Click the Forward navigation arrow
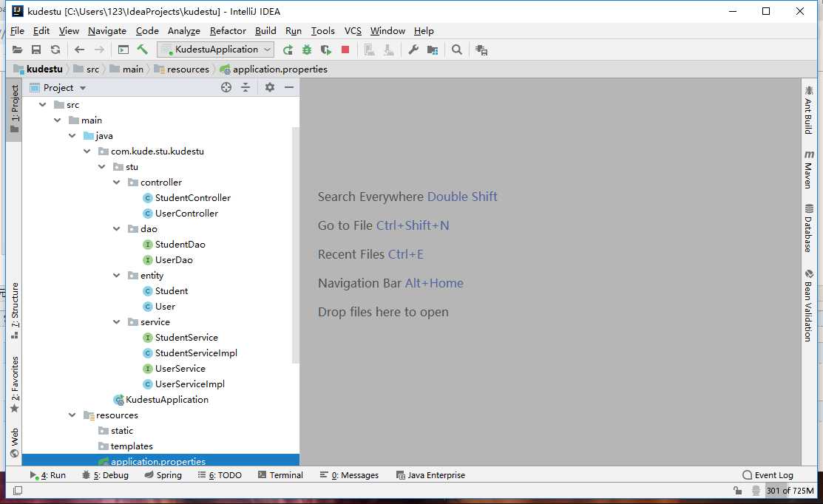The width and height of the screenshot is (823, 504). [99, 50]
